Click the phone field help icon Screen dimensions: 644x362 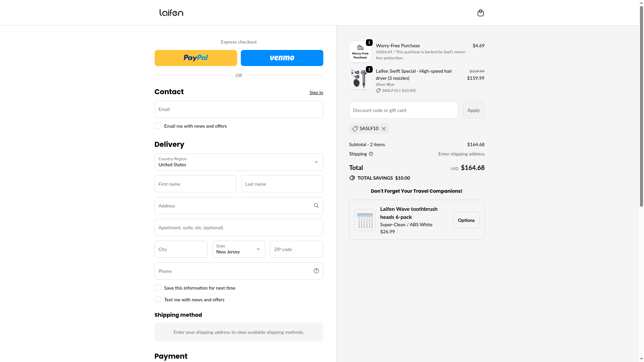(316, 271)
